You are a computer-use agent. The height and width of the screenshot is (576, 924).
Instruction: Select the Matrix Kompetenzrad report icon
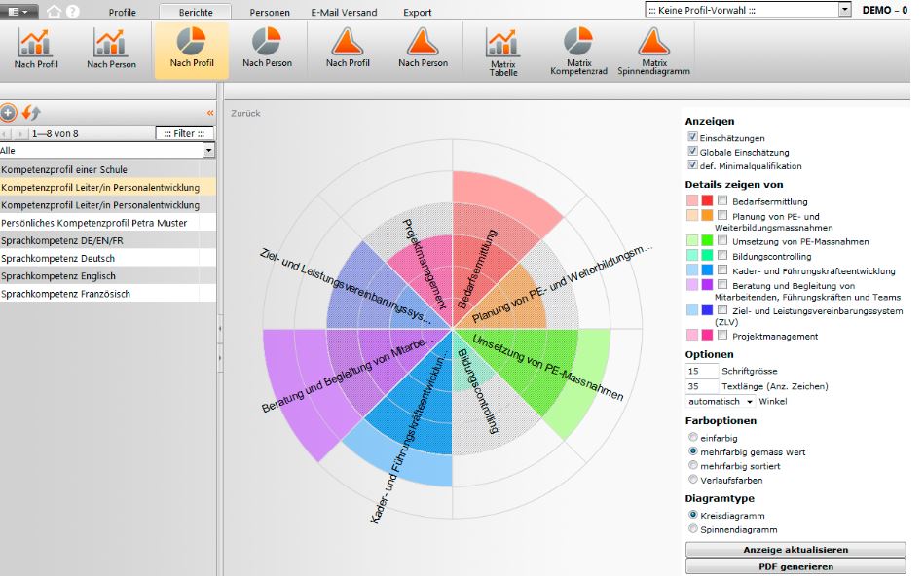(x=578, y=49)
